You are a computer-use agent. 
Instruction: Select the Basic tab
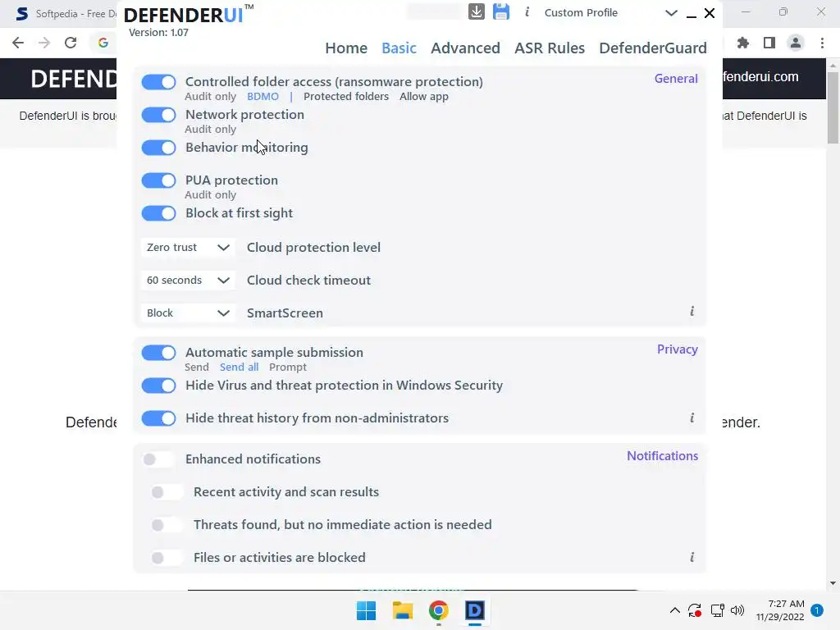[x=399, y=48]
